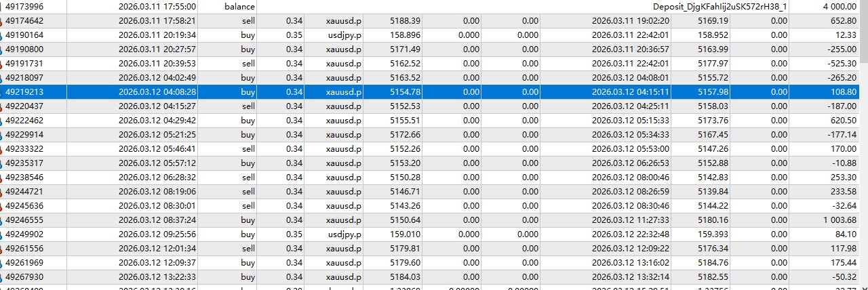Select order number 49261556
868x290 pixels.
(24, 248)
